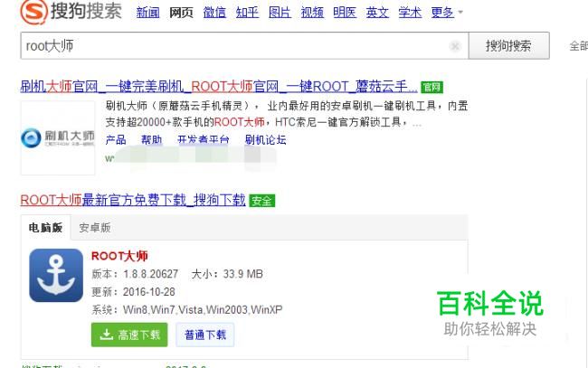Viewport: 588px width, 368px height.
Task: Open the 刷机论坛 sublink
Action: pyautogui.click(x=265, y=140)
